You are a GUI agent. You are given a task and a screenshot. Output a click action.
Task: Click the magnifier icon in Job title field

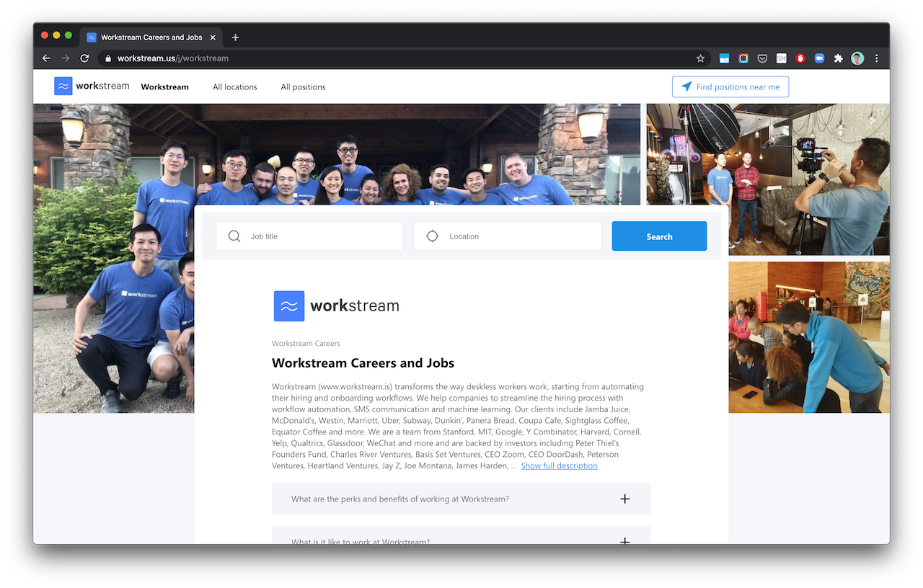click(x=234, y=236)
